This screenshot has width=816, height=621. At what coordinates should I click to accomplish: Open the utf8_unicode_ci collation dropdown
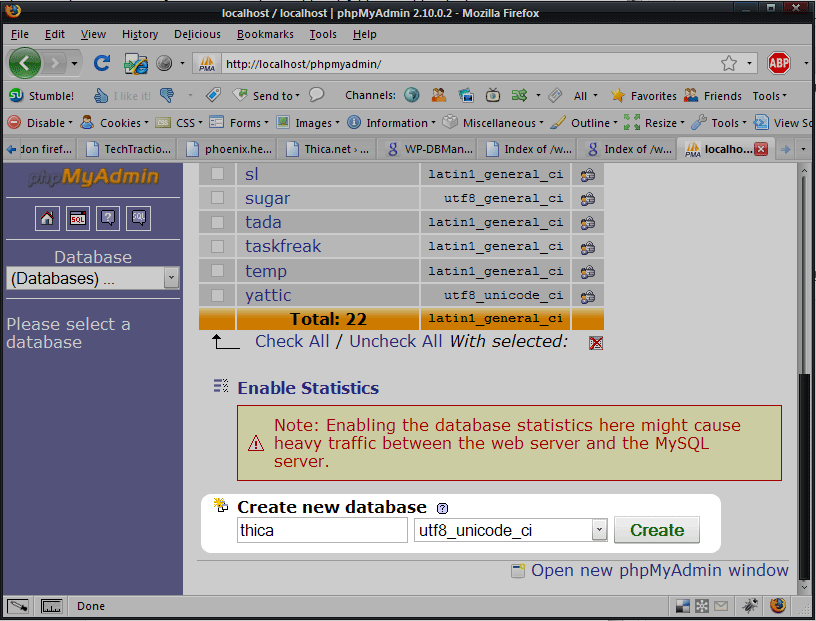511,530
